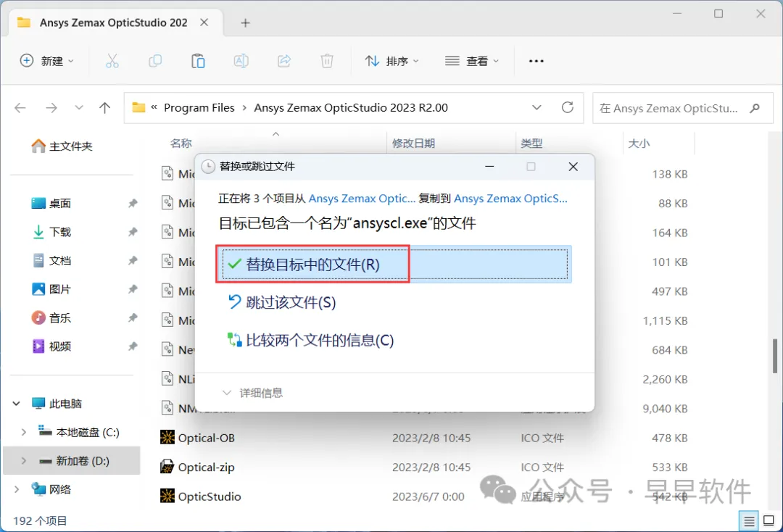Click the Share icon in toolbar
This screenshot has width=783, height=532.
click(x=284, y=61)
